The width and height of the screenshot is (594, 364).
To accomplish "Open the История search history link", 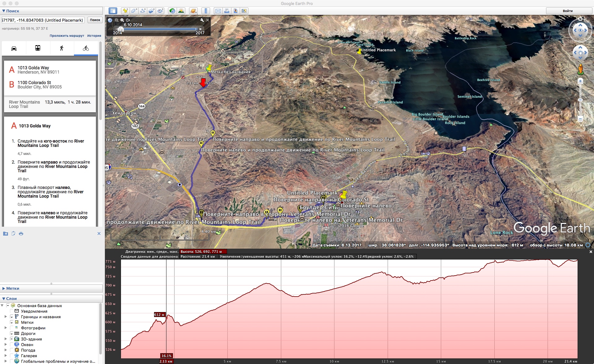I will (94, 36).
